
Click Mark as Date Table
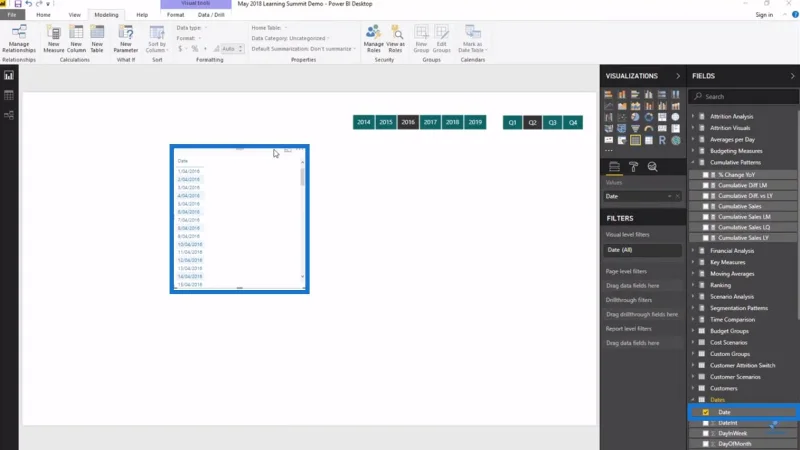click(472, 38)
